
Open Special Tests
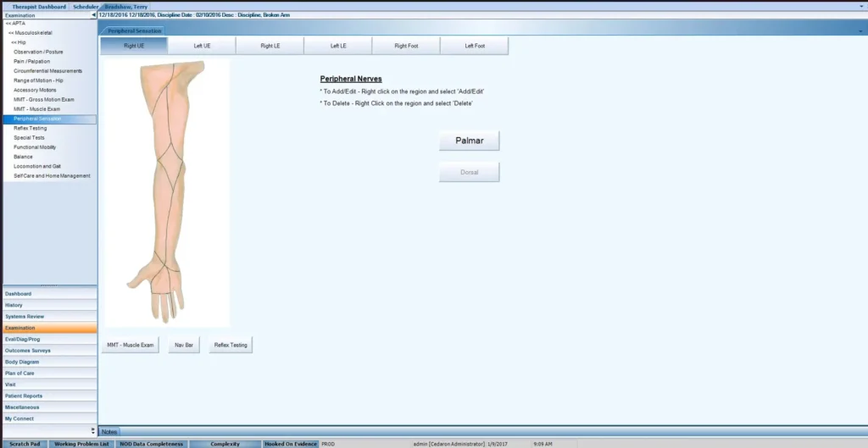(x=29, y=138)
